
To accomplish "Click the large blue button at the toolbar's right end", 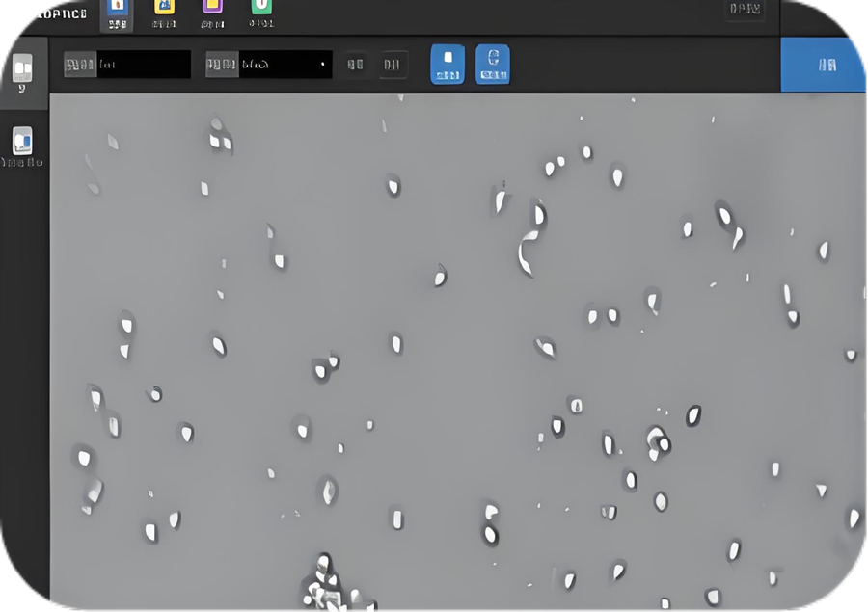I will 824,65.
